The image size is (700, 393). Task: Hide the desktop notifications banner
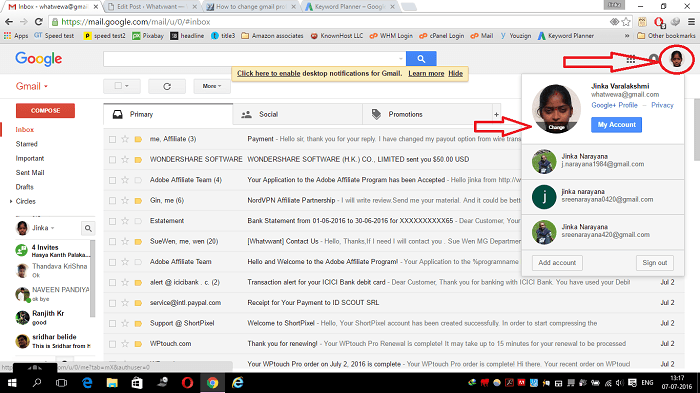(455, 74)
